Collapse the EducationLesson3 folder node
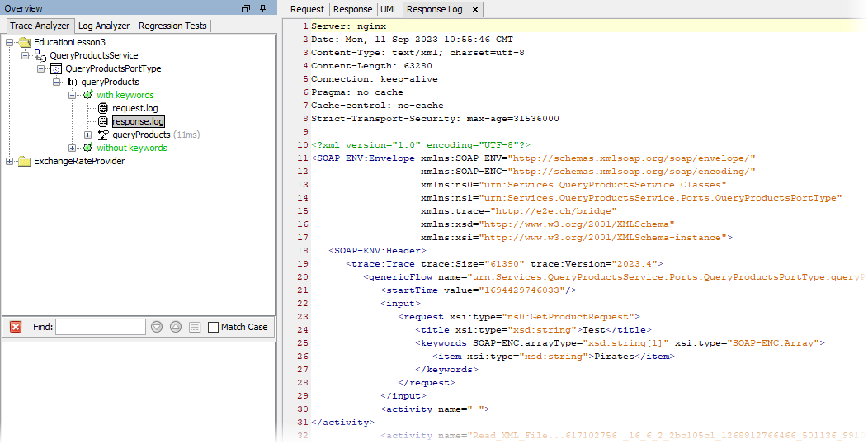The height and width of the screenshot is (444, 868). 10,42
